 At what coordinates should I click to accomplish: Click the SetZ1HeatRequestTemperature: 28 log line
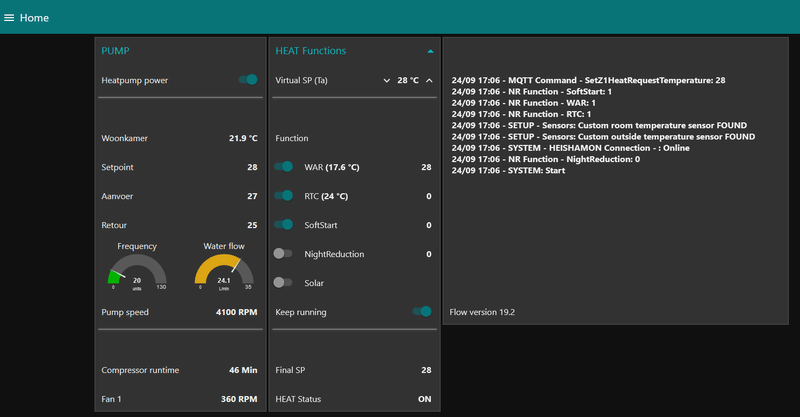pos(588,80)
